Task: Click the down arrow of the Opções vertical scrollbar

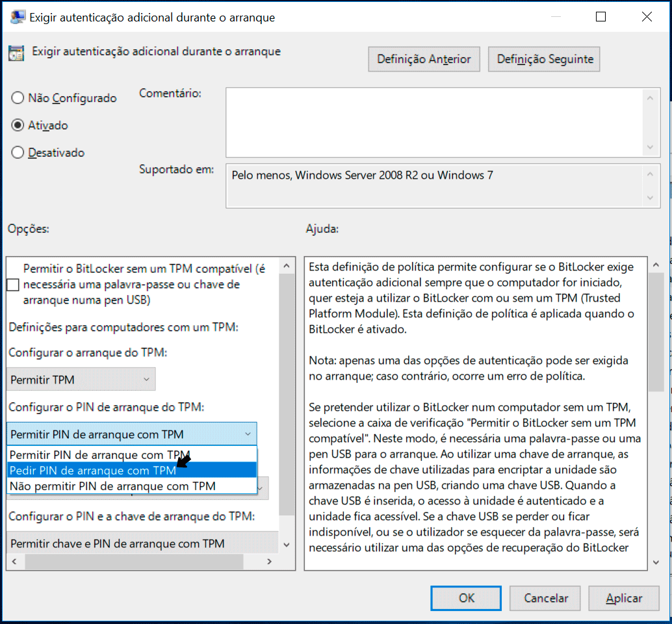Action: coord(287,545)
